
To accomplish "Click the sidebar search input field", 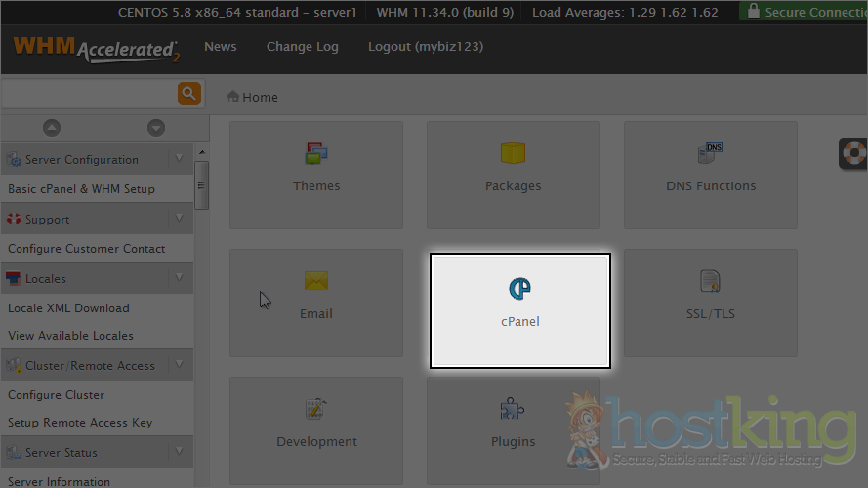I will tap(88, 94).
